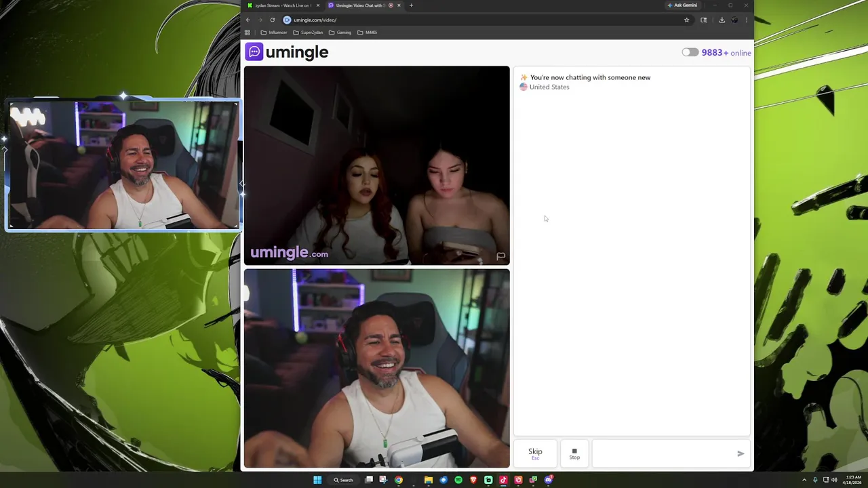Click the browser profile avatar

(x=734, y=20)
